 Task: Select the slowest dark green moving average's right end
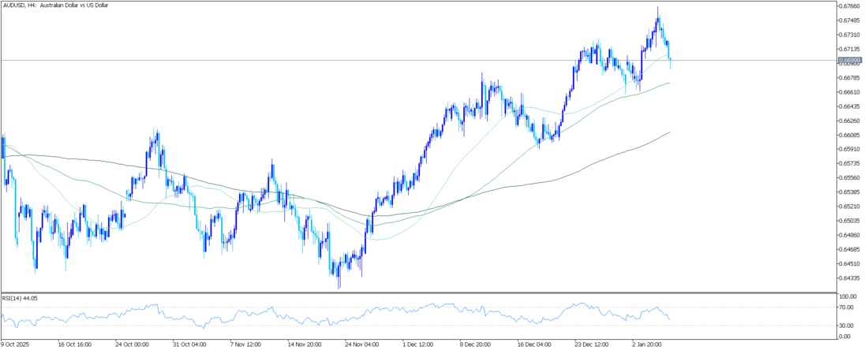pyautogui.click(x=669, y=132)
